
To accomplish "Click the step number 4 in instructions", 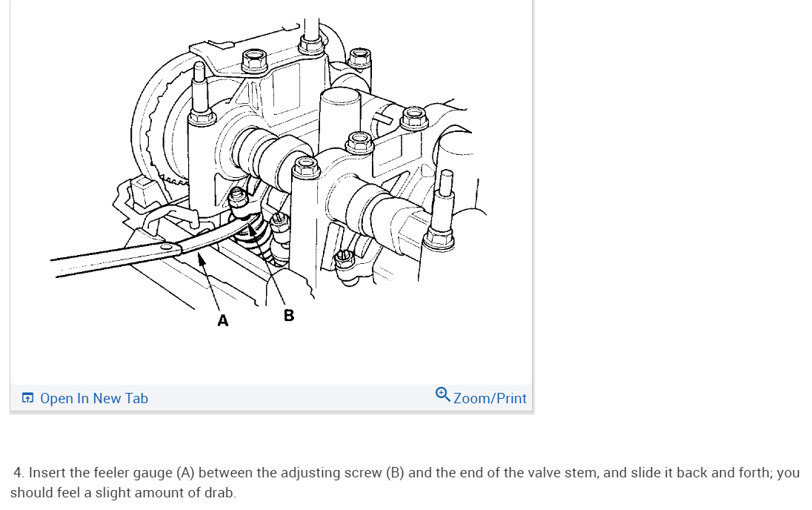I will 18,473.
